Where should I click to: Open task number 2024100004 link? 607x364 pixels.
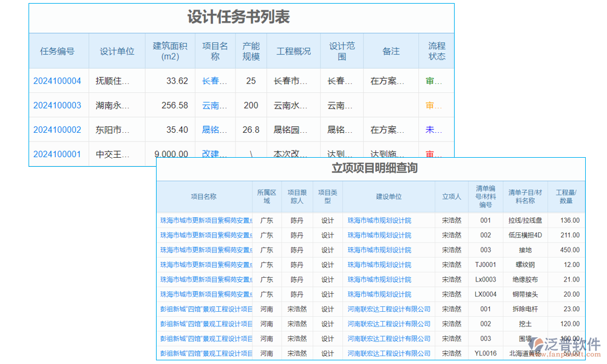[58, 80]
